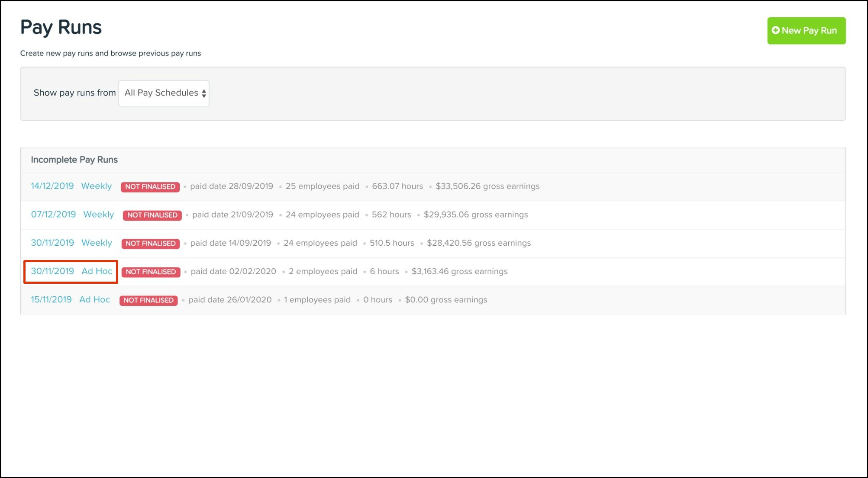Click NOT FINALISED badge with $3,163.46 earnings

coord(151,272)
